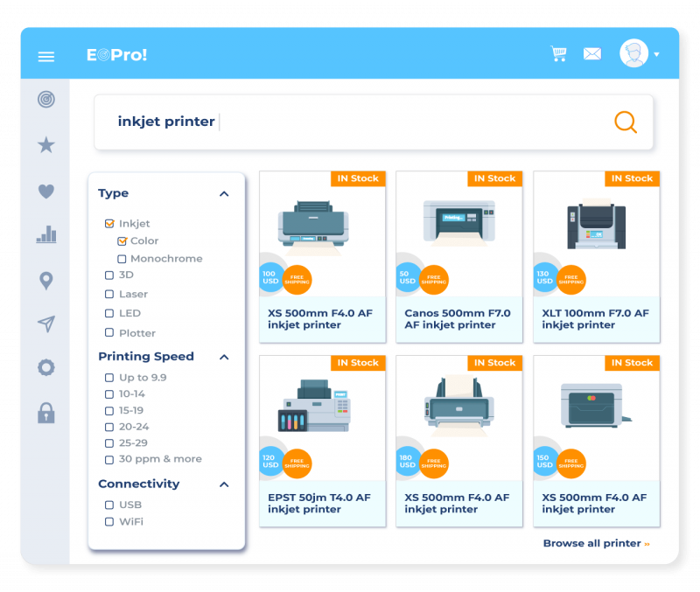
Task: Click the padlock sidebar icon
Action: (46, 413)
